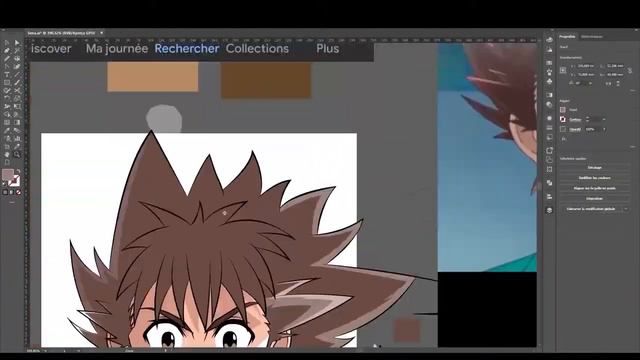Viewport: 640px width, 360px height.
Task: Select the Type tool
Action: 7,74
